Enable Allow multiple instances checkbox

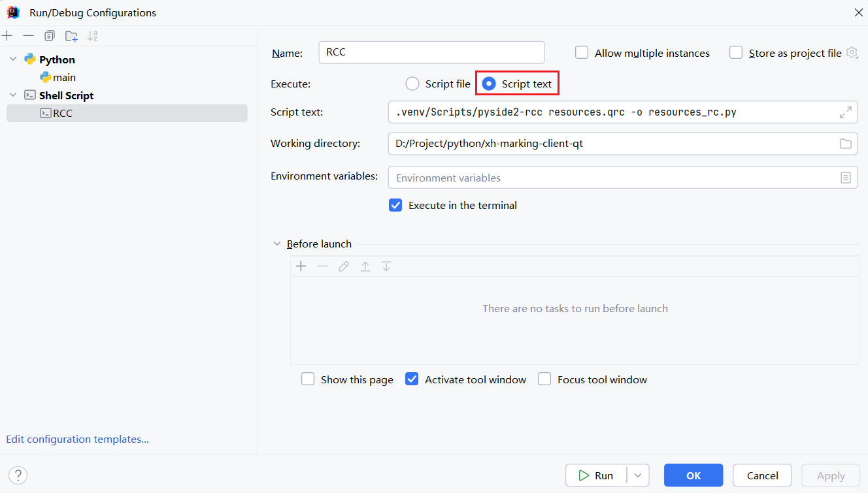582,53
